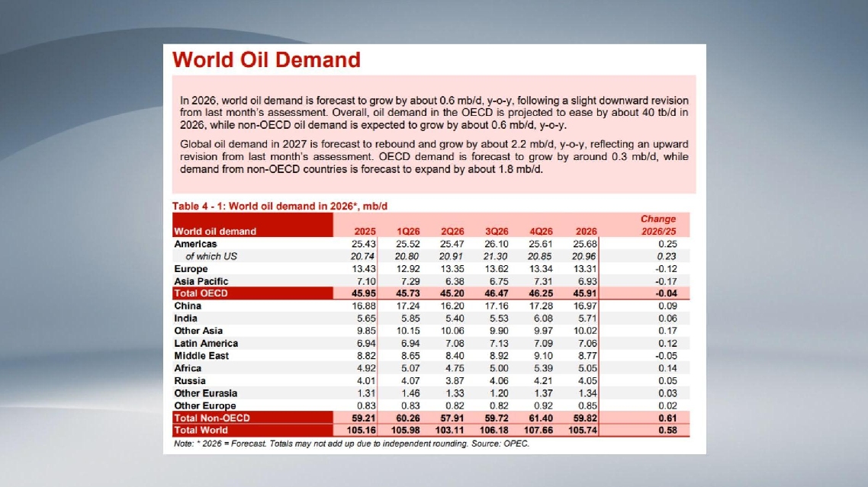The width and height of the screenshot is (868, 487).
Task: Click India 4Q26 value 6.08
Action: pos(544,319)
